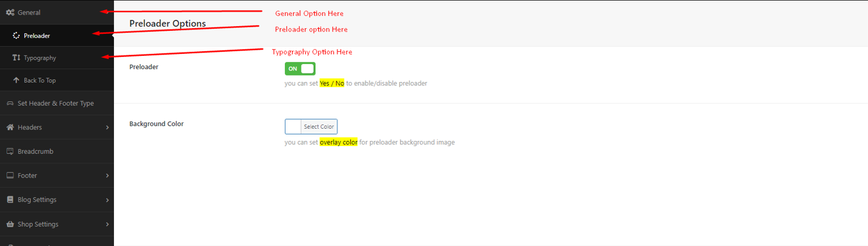Click the Preloader spinner icon

click(x=17, y=36)
